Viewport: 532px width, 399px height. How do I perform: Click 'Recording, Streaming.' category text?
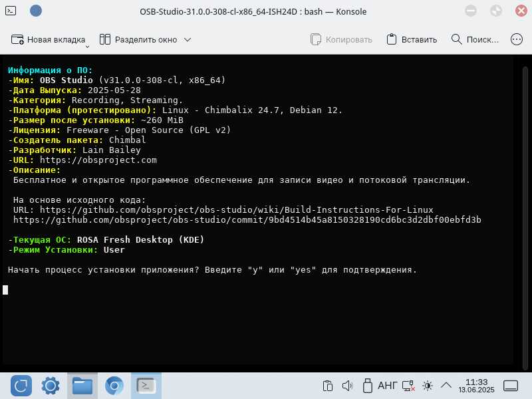tap(127, 100)
